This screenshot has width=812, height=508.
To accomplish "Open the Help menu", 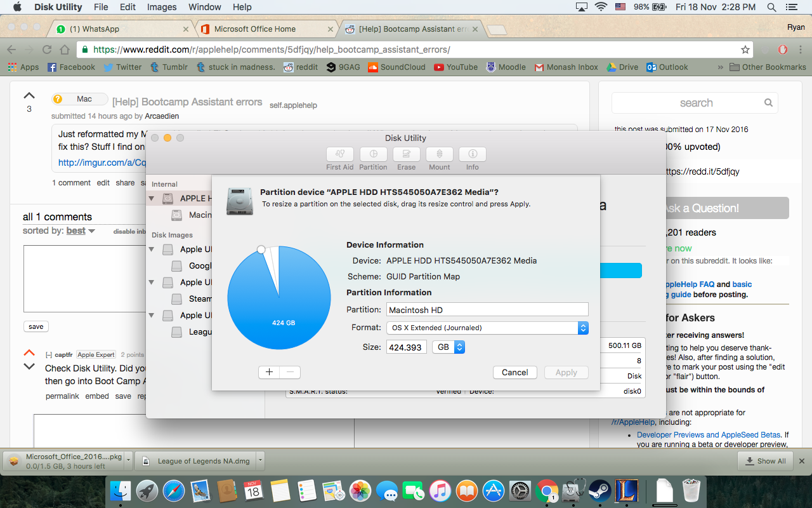I will (x=242, y=7).
